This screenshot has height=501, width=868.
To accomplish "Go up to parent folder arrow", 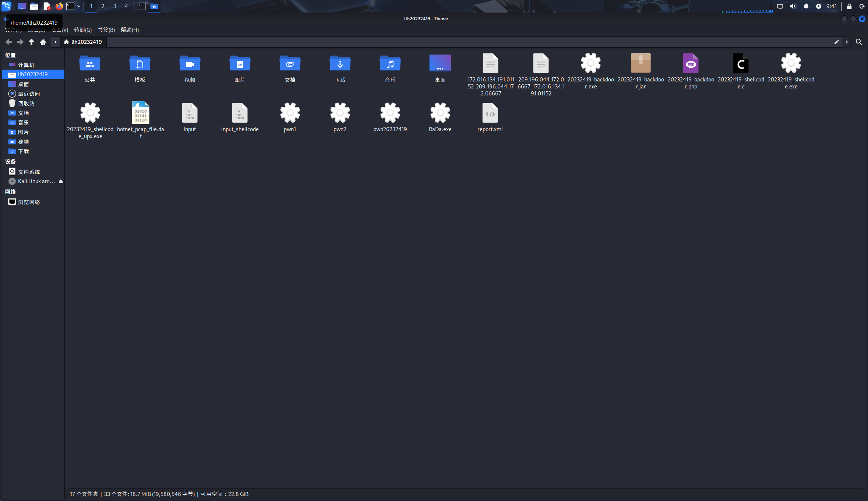I will [32, 42].
